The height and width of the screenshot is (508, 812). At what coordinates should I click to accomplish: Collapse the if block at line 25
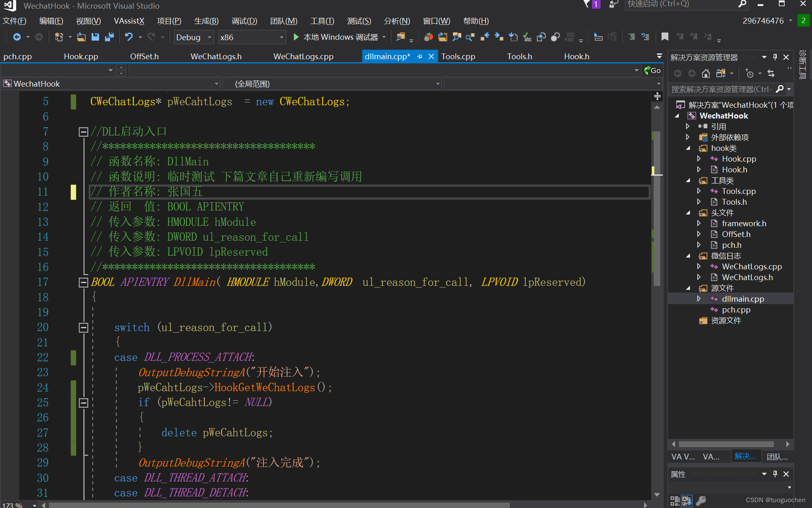[x=83, y=403]
